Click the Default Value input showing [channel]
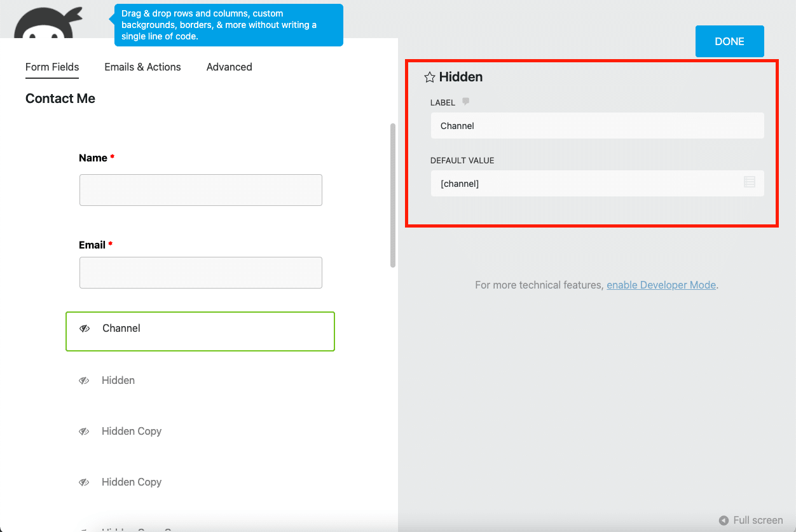The width and height of the screenshot is (796, 532). 585,183
